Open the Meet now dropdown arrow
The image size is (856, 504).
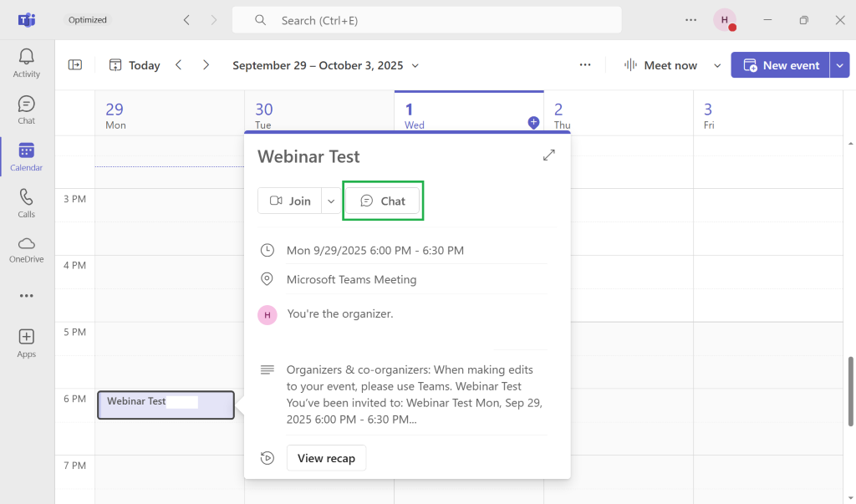(717, 65)
